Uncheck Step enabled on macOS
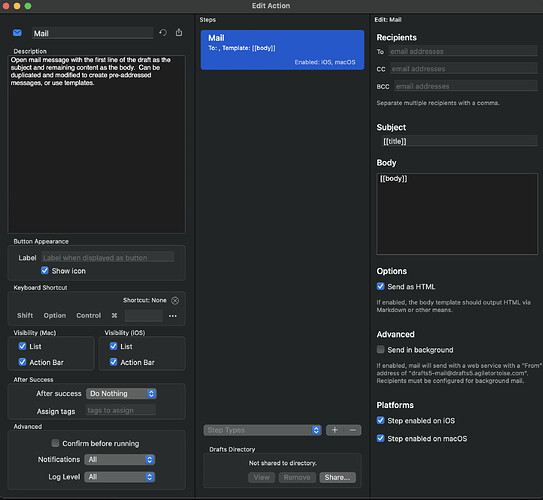 pyautogui.click(x=381, y=438)
